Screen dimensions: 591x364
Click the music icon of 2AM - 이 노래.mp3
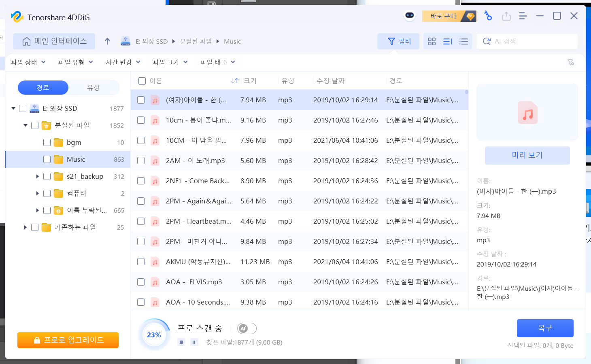click(155, 161)
